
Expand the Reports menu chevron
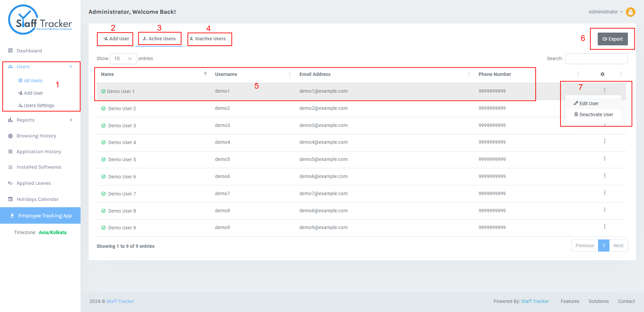pyautogui.click(x=71, y=120)
